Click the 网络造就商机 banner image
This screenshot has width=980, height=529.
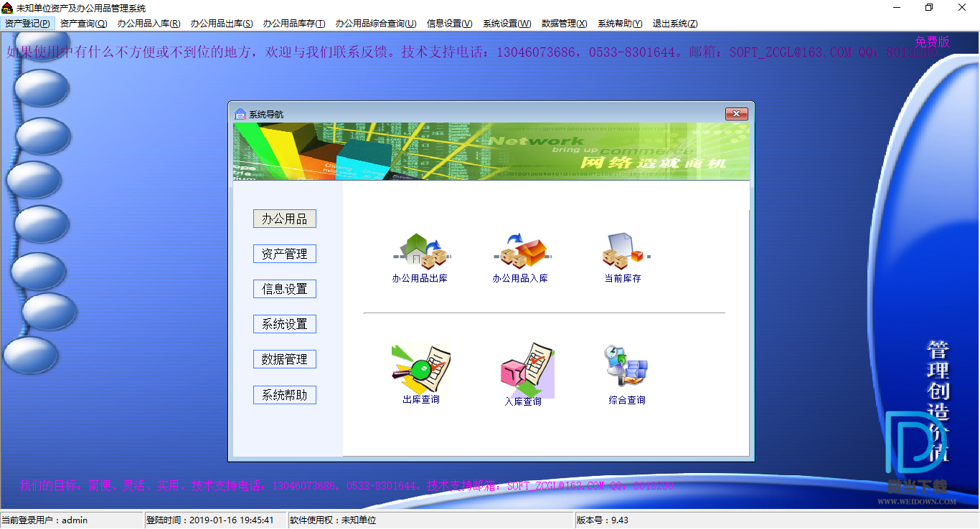pyautogui.click(x=491, y=151)
